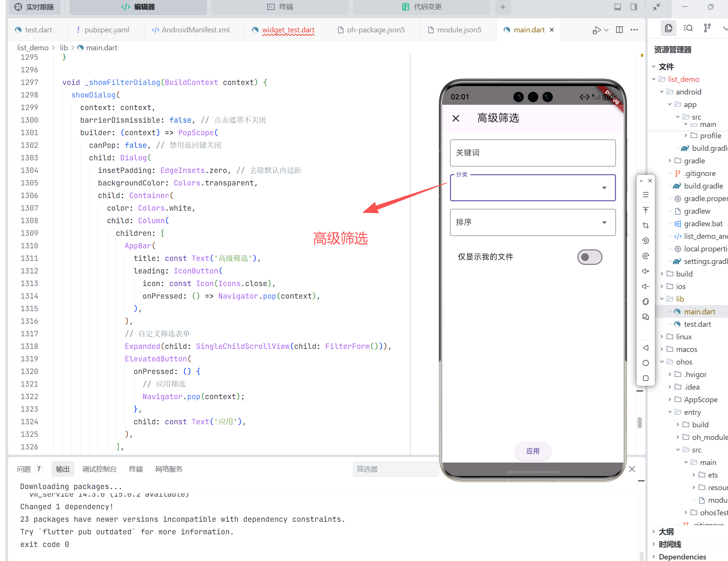This screenshot has height=561, width=728.
Task: Switch to the 调试控制台 panel tab
Action: (x=99, y=469)
